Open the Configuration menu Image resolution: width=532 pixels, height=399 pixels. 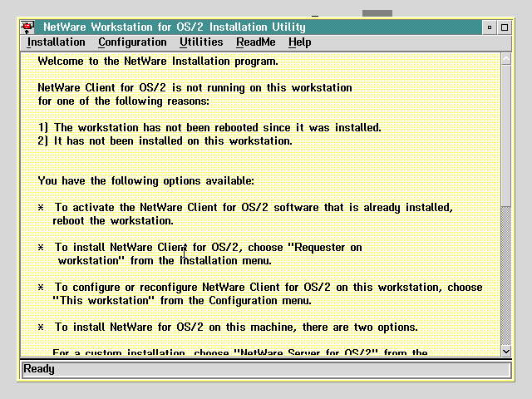pos(132,42)
